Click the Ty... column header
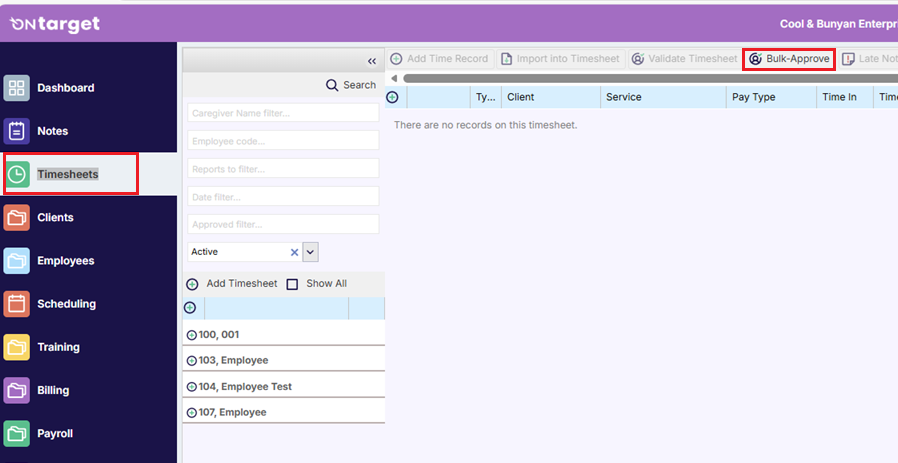Screen dimensions: 898x463 tap(486, 97)
